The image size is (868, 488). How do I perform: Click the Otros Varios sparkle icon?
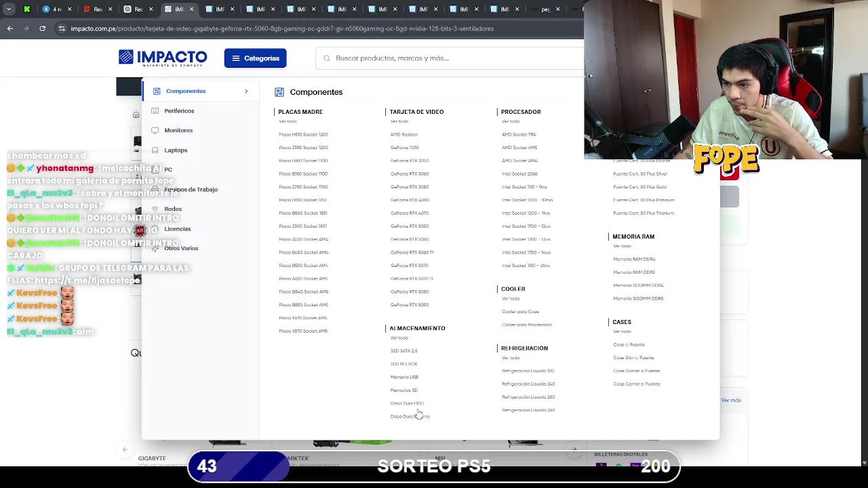[155, 248]
